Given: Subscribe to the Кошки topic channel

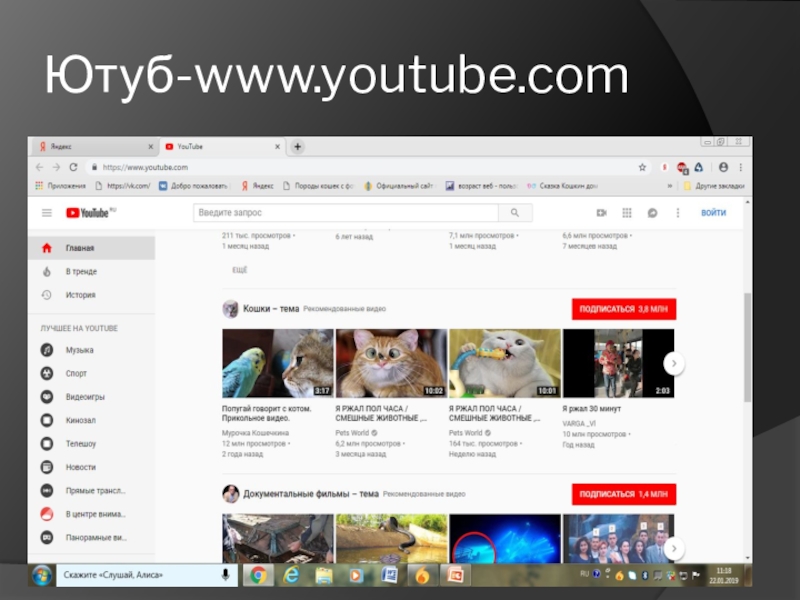Looking at the screenshot, I should (623, 309).
